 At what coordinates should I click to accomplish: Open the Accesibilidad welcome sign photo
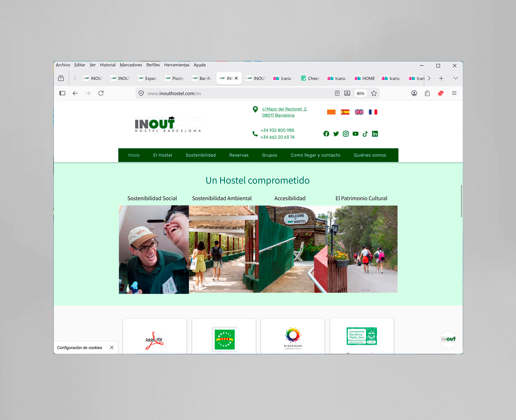coord(293,249)
